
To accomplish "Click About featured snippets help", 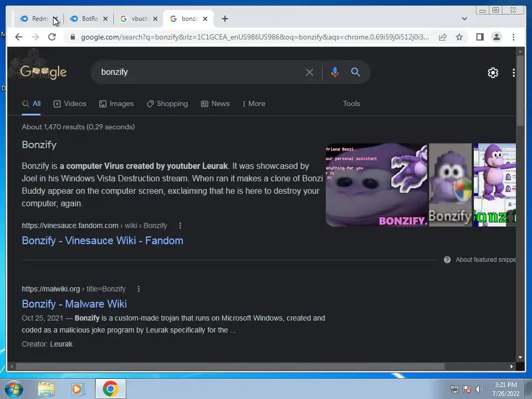I will 480,260.
